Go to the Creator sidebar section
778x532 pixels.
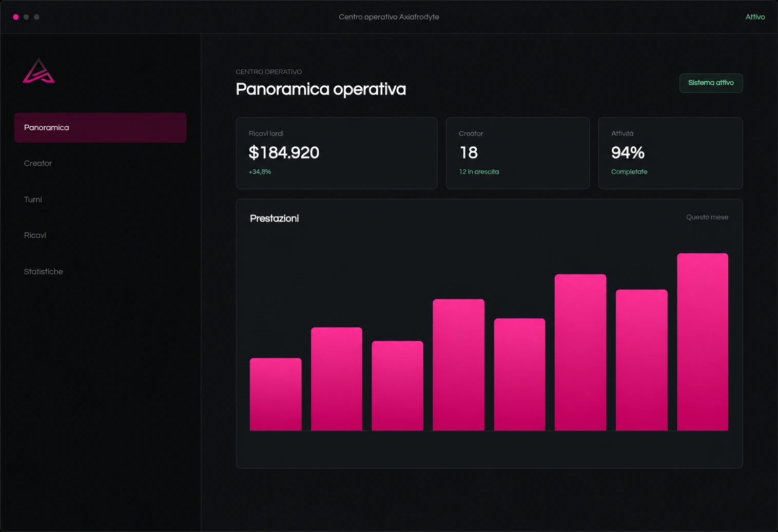click(x=100, y=163)
